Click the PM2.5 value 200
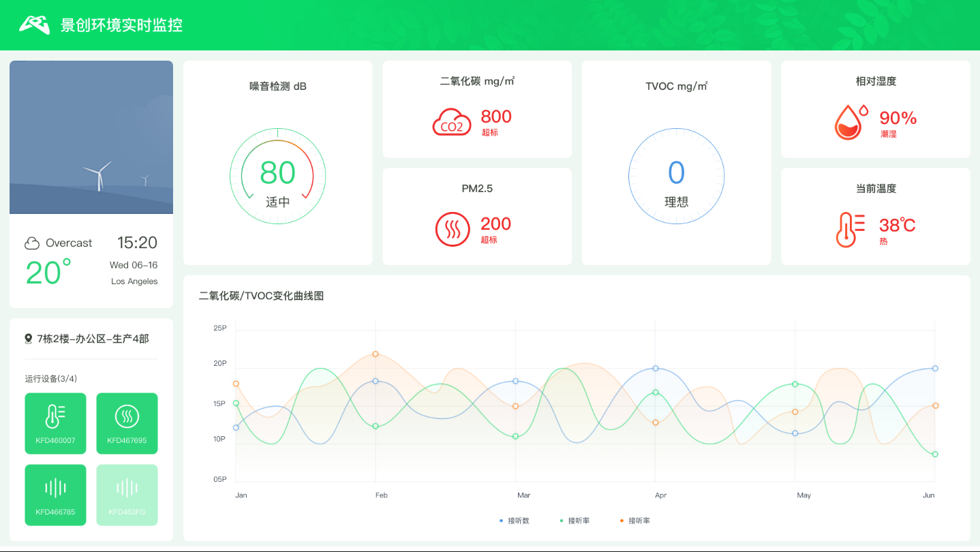The width and height of the screenshot is (980, 552). pyautogui.click(x=496, y=224)
